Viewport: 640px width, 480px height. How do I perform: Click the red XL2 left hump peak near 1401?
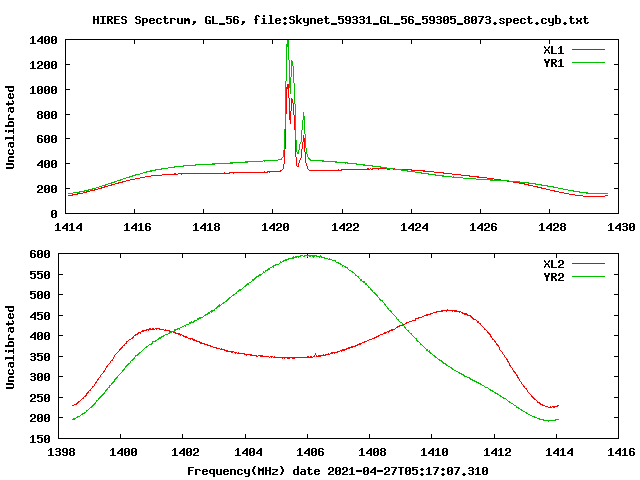click(153, 329)
